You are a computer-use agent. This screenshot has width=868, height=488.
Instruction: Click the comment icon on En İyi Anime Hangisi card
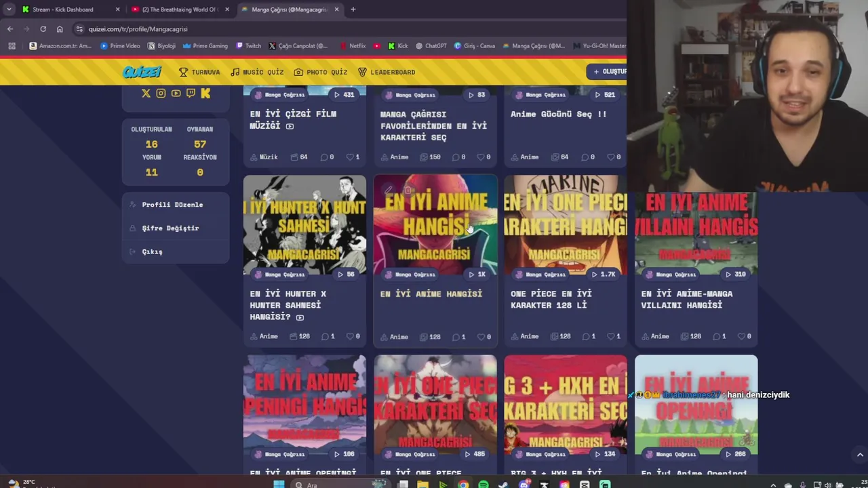coord(455,337)
